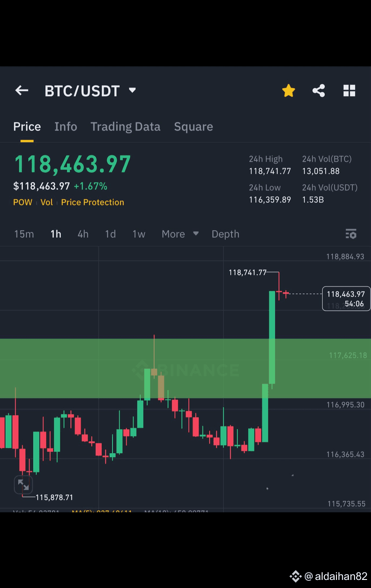Click the 118,741.77 chart high marker
Image resolution: width=371 pixels, height=588 pixels.
[248, 272]
